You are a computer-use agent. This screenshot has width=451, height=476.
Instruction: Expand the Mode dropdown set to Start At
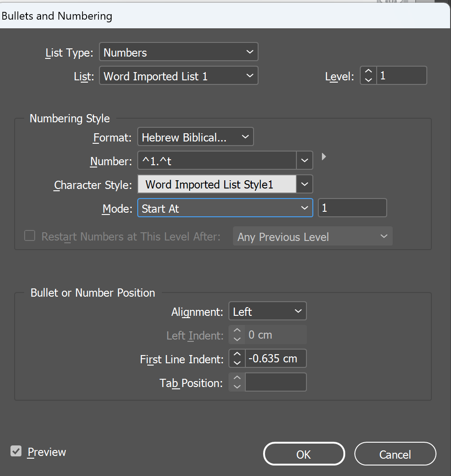pyautogui.click(x=225, y=209)
